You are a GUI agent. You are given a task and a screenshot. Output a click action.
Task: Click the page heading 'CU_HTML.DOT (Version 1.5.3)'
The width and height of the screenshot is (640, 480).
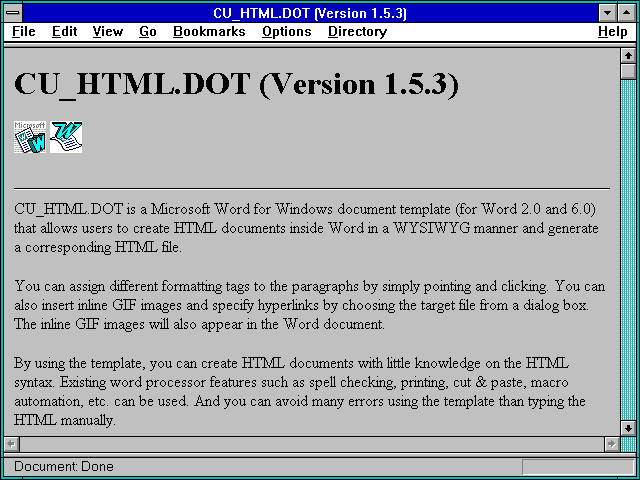tap(236, 84)
